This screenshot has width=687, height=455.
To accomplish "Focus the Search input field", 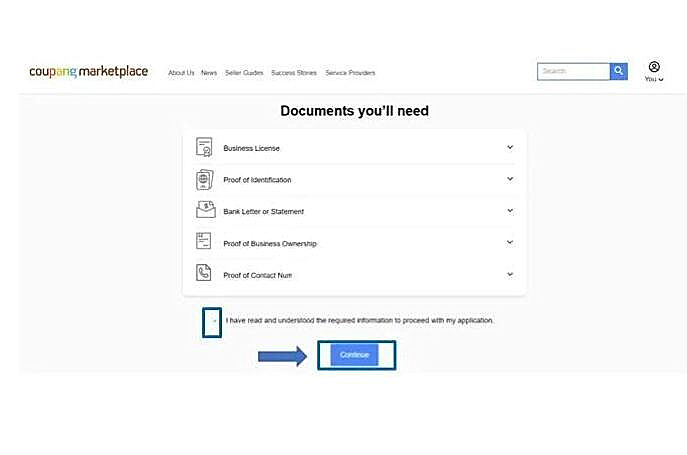I will point(573,72).
